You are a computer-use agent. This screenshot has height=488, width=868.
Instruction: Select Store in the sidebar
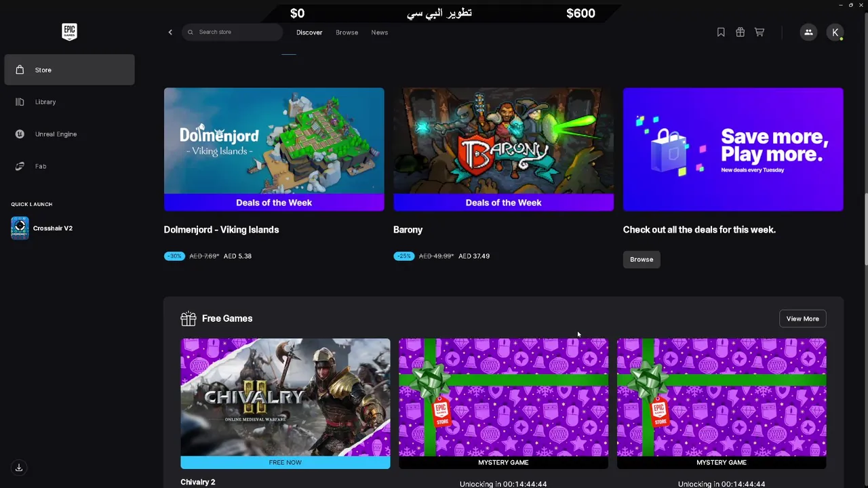pos(69,70)
